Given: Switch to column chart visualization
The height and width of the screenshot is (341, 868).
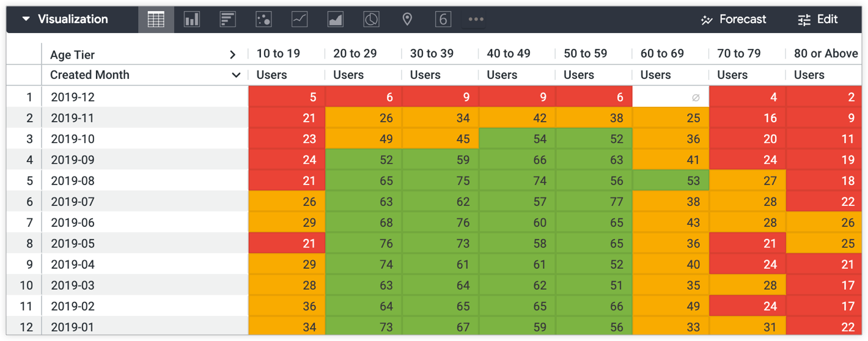Looking at the screenshot, I should [192, 20].
